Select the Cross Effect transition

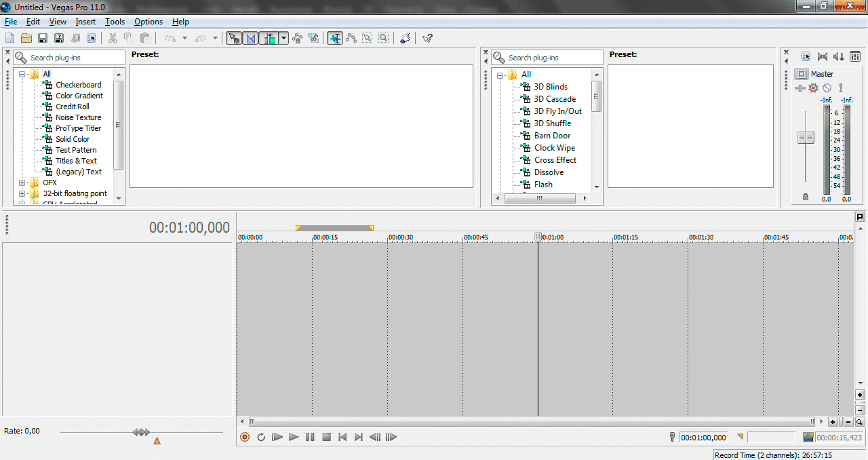(x=555, y=160)
